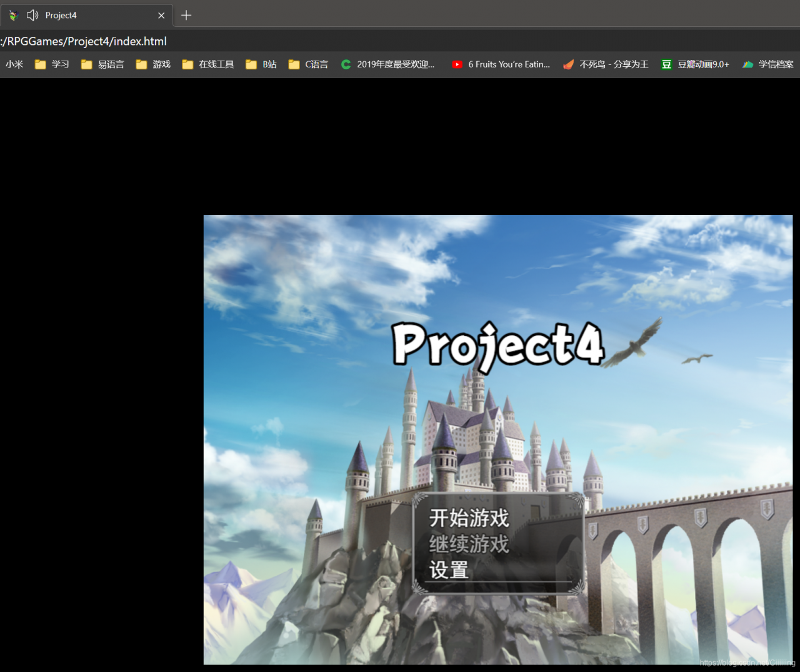The width and height of the screenshot is (800, 672).
Task: Mute the tab via speaker icon
Action: click(32, 15)
